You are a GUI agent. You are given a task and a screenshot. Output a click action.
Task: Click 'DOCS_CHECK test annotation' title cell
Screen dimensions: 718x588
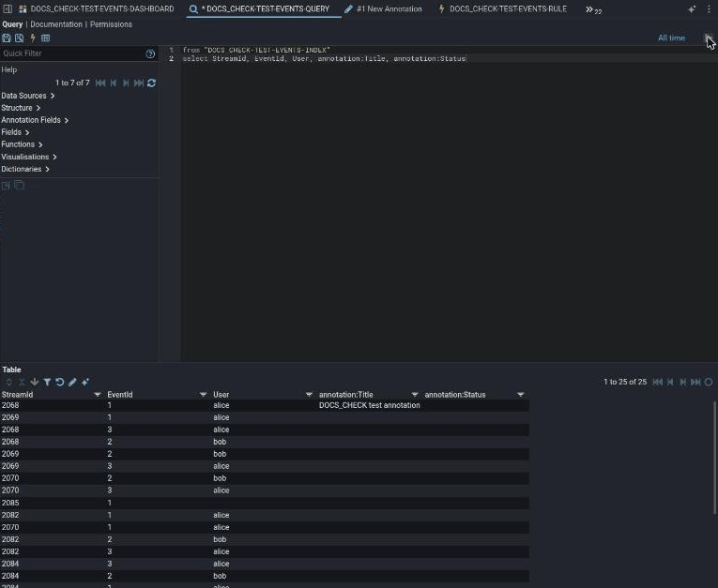pyautogui.click(x=370, y=405)
